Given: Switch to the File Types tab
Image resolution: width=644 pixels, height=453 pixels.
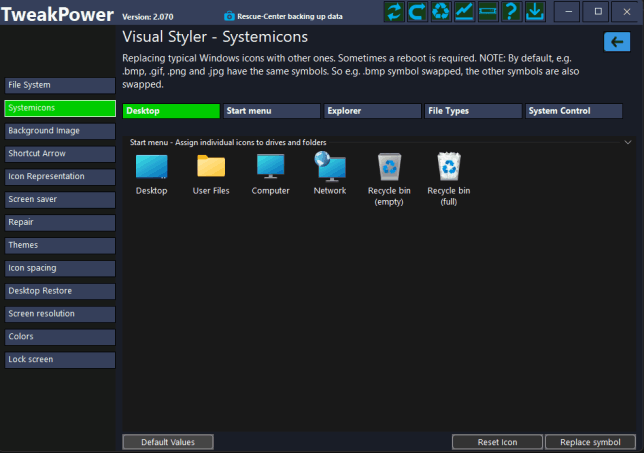Looking at the screenshot, I should [x=472, y=111].
